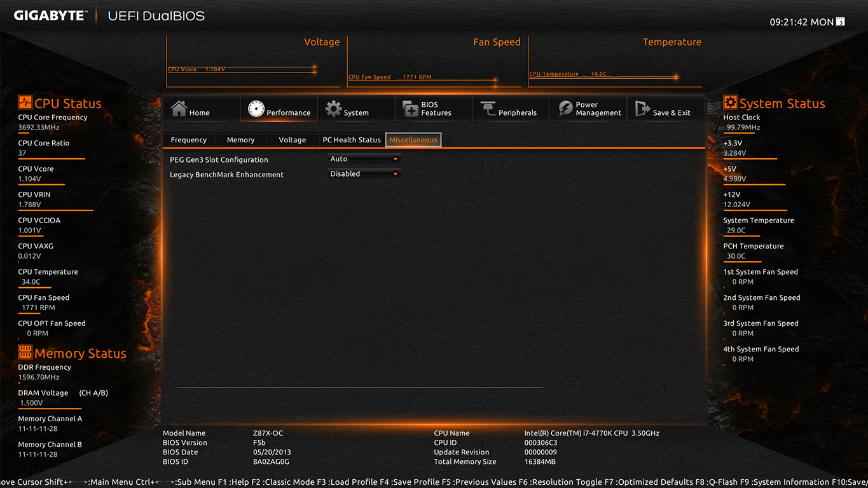Open the Save & Exit menu
This screenshot has height=488, width=868.
(x=666, y=109)
